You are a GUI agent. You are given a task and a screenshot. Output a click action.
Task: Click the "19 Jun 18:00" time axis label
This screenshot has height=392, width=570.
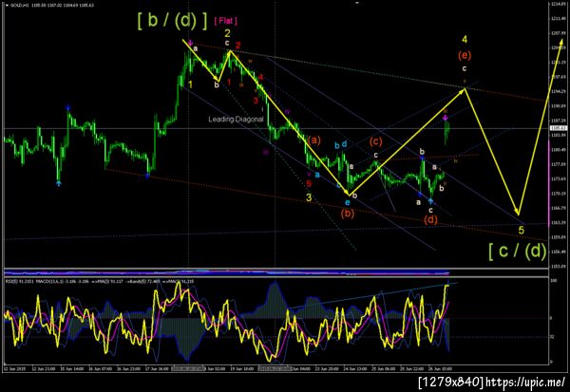coord(241,369)
